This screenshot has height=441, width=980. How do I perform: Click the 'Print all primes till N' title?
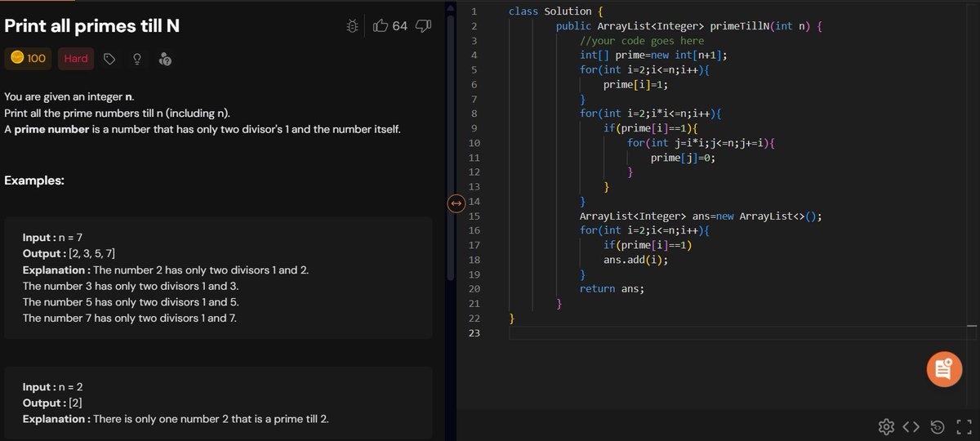[92, 26]
